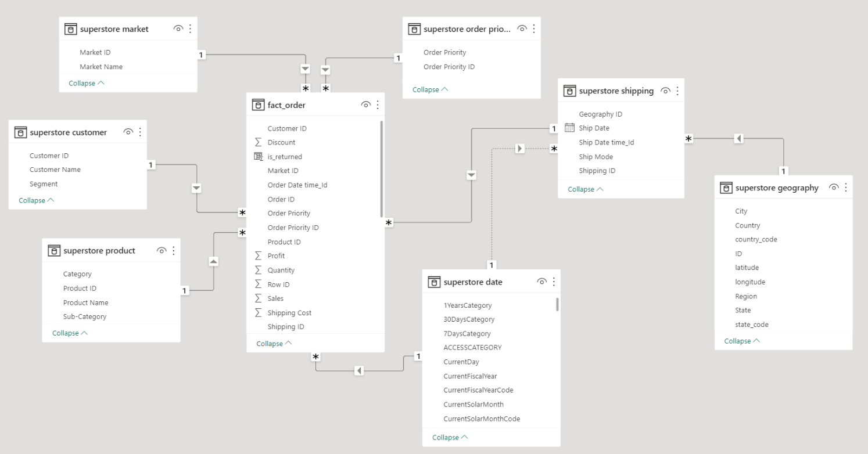
Task: Click the table icon on superstore date header
Action: coord(433,282)
